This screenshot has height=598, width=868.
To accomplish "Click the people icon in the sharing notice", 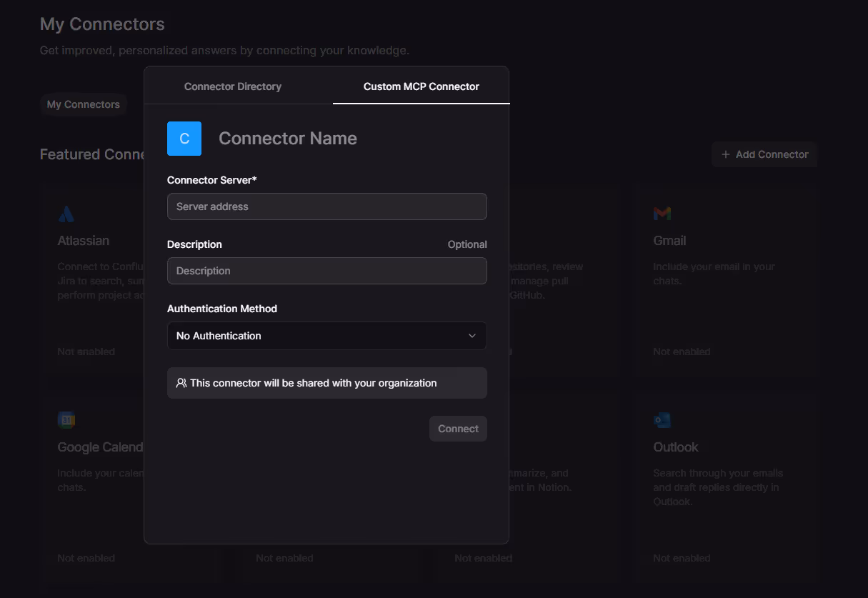I will 181,383.
